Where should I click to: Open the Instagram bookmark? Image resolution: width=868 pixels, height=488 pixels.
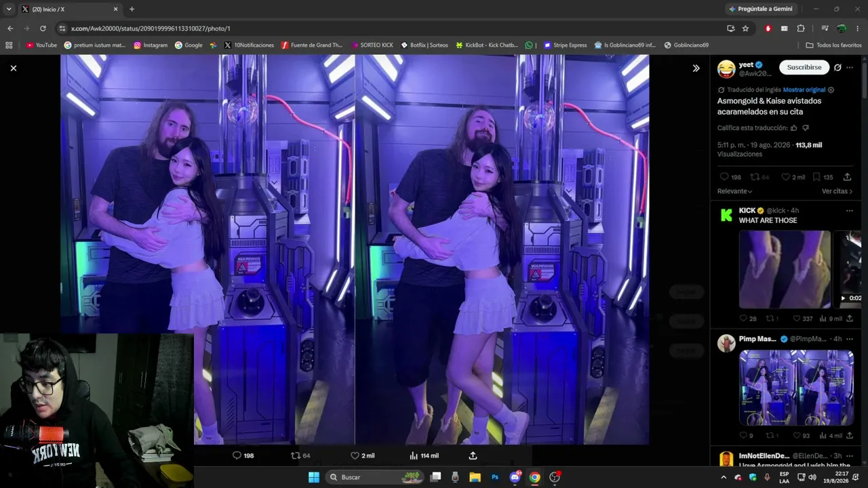151,45
